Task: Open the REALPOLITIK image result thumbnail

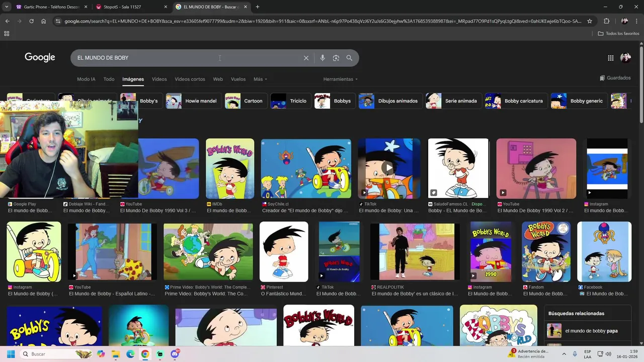Action: pyautogui.click(x=415, y=251)
